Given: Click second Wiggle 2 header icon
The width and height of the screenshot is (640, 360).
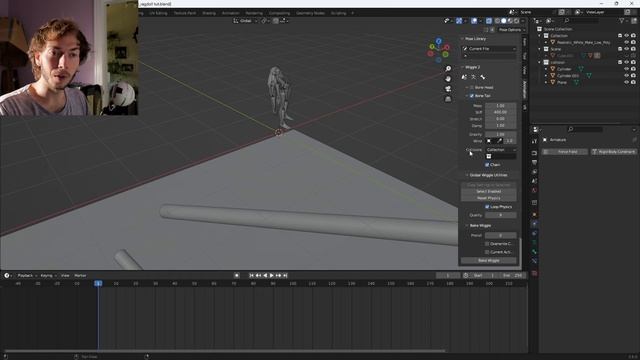Looking at the screenshot, I should click(473, 77).
